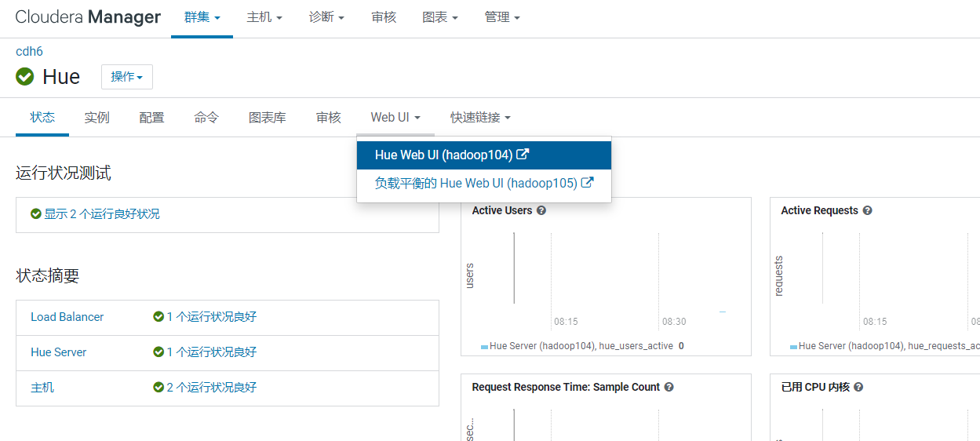
Task: Select 负载平衡的 Hue Web UI (hadoop105) entry
Action: (484, 184)
